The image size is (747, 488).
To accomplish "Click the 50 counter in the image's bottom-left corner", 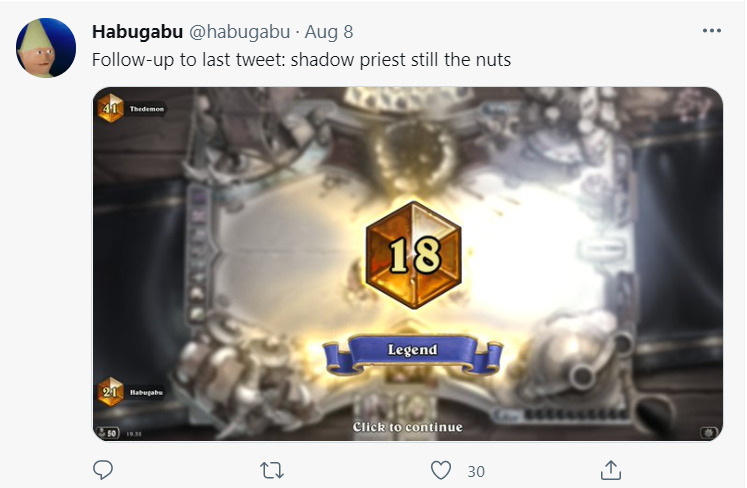I will [108, 433].
